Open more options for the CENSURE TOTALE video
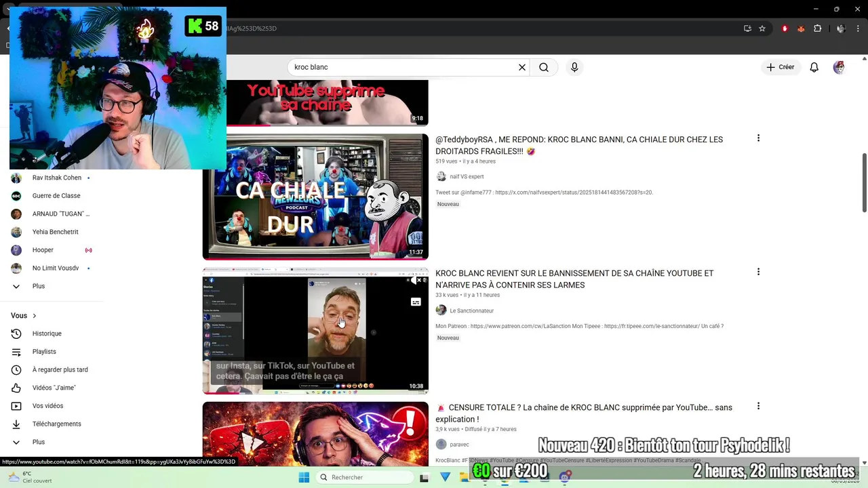The image size is (868, 488). click(x=758, y=406)
